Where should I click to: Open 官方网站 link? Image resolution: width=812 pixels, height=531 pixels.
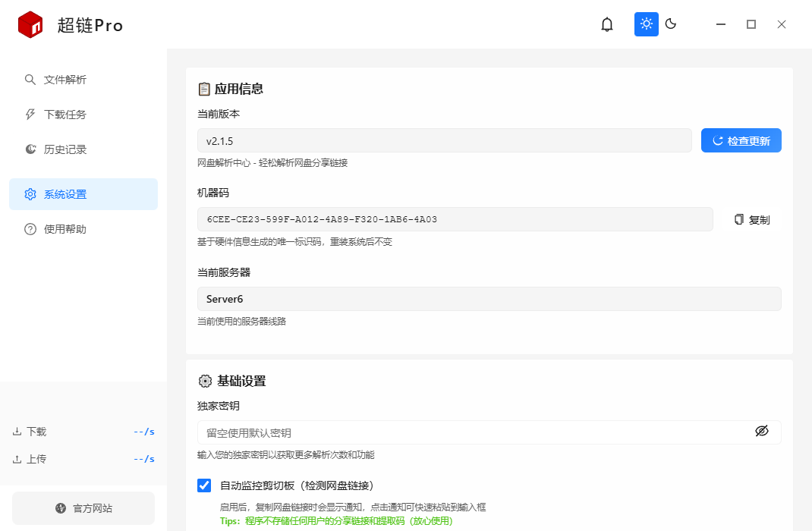[x=83, y=508]
